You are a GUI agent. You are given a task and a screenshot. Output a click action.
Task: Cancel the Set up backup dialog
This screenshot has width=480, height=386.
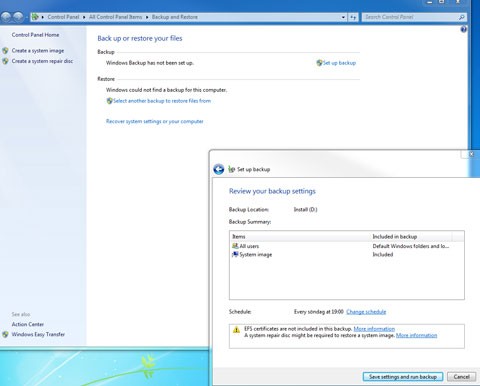461,377
